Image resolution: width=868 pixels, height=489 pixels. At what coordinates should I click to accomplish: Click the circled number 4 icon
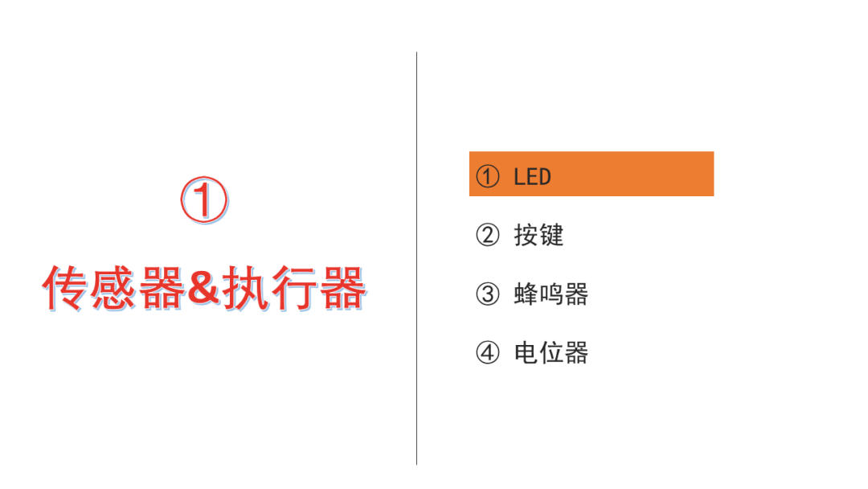(x=487, y=352)
